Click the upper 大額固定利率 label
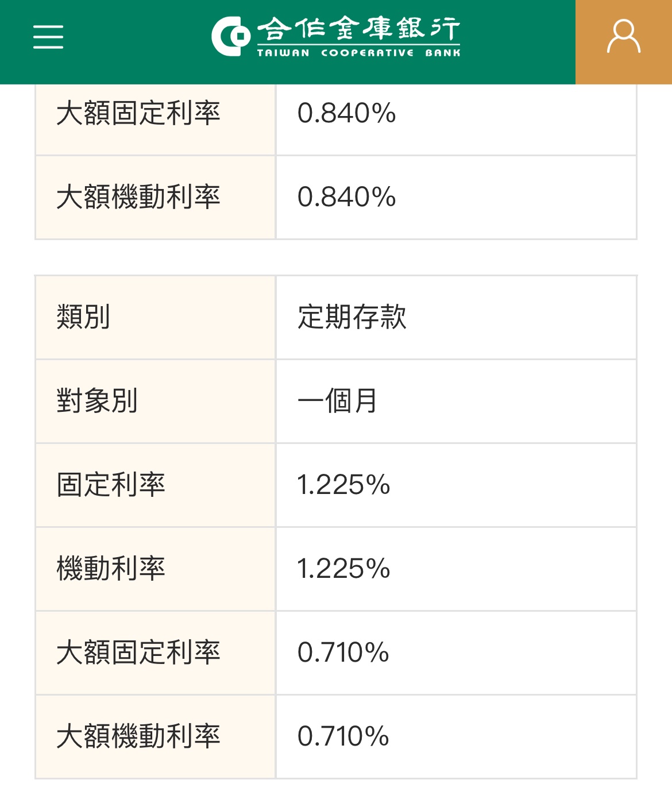The image size is (672, 803). pyautogui.click(x=138, y=113)
